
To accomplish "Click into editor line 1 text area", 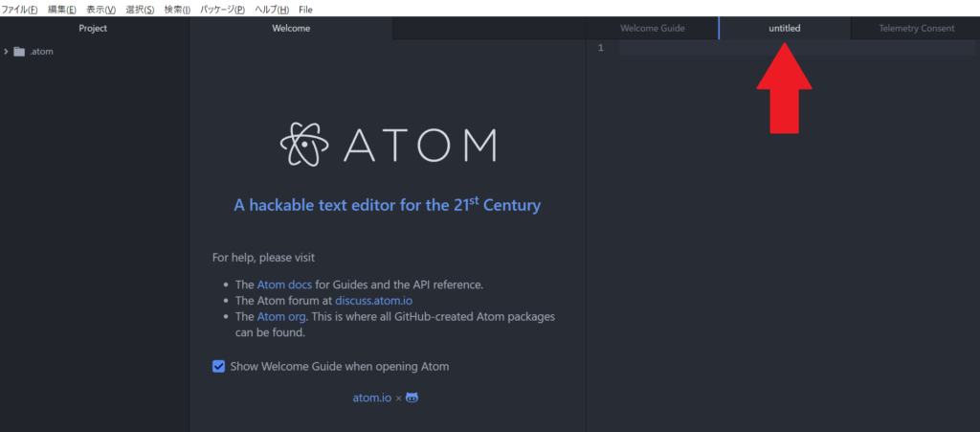I will pyautogui.click(x=797, y=48).
